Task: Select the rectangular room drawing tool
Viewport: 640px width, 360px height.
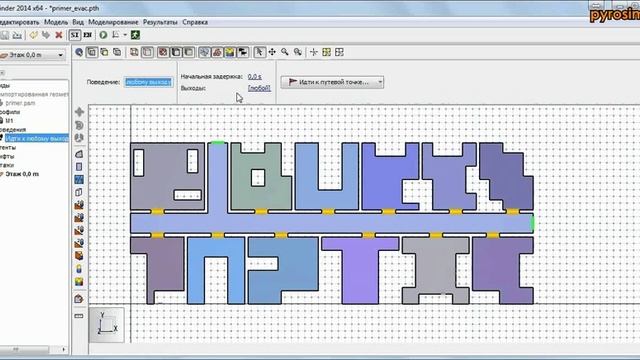Action: tap(79, 167)
